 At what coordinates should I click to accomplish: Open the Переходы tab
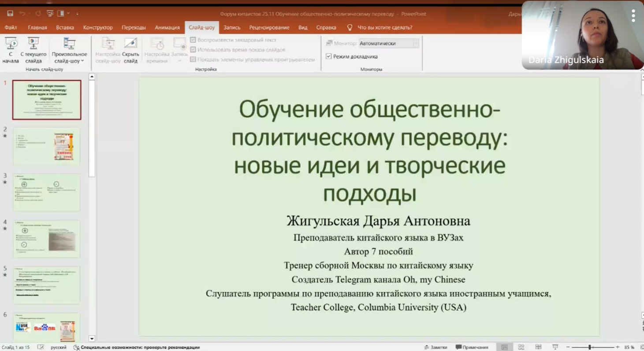(134, 27)
